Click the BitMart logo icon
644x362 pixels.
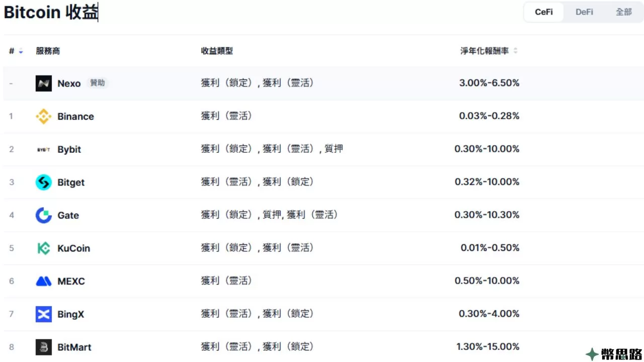44,347
